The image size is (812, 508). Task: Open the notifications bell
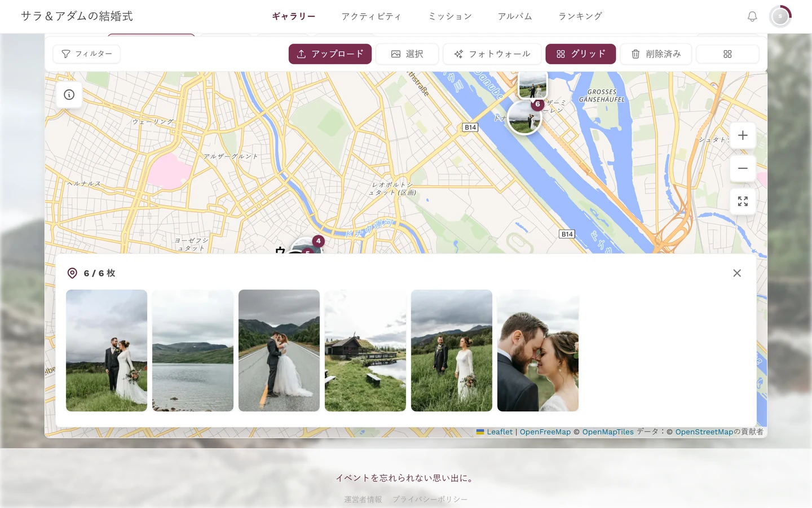(752, 16)
